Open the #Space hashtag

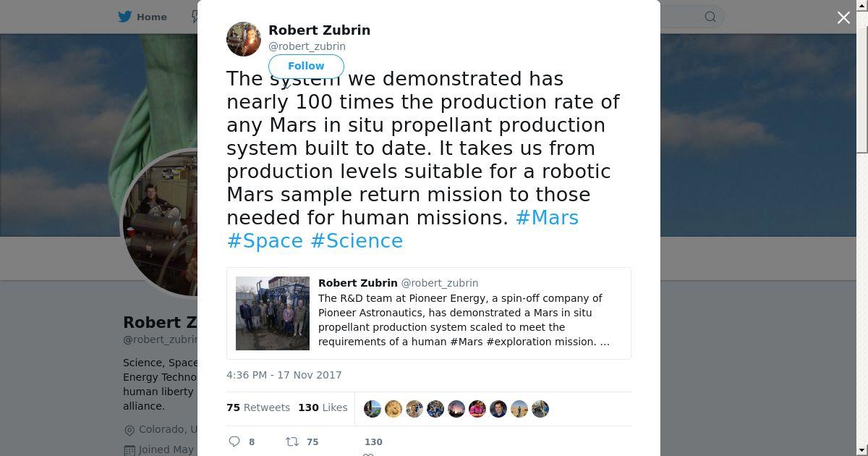265,241
